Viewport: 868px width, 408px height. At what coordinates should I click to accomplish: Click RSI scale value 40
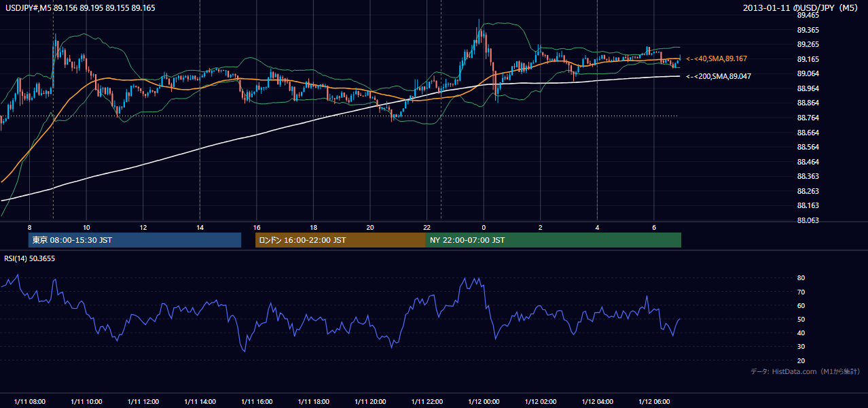801,333
